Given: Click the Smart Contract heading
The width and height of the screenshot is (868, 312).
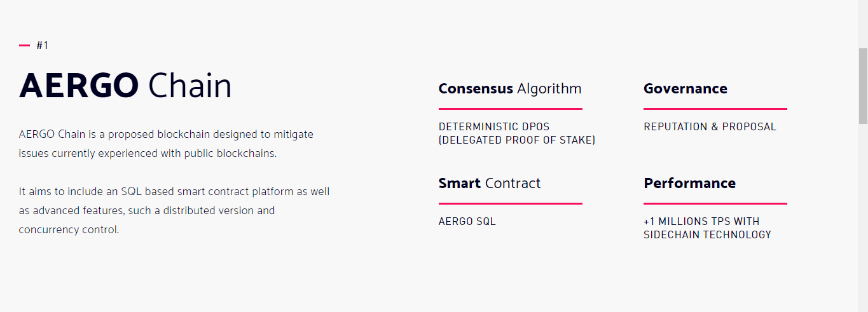Looking at the screenshot, I should click(x=489, y=183).
